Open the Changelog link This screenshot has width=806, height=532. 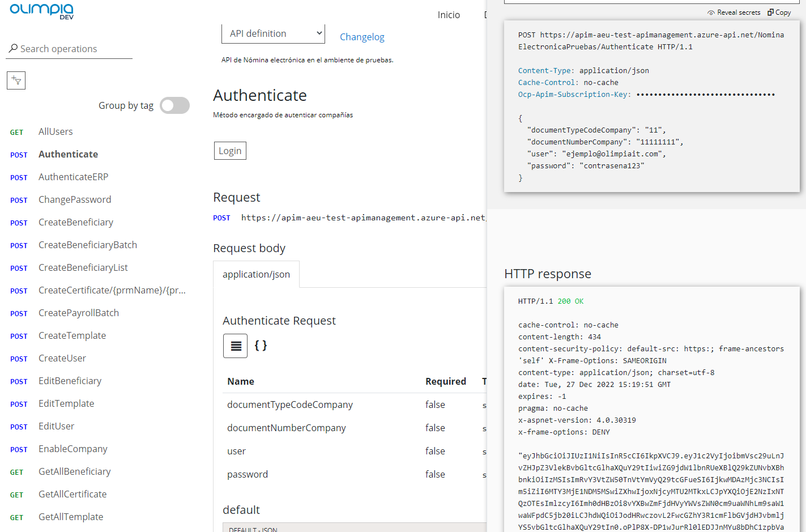pyautogui.click(x=362, y=37)
